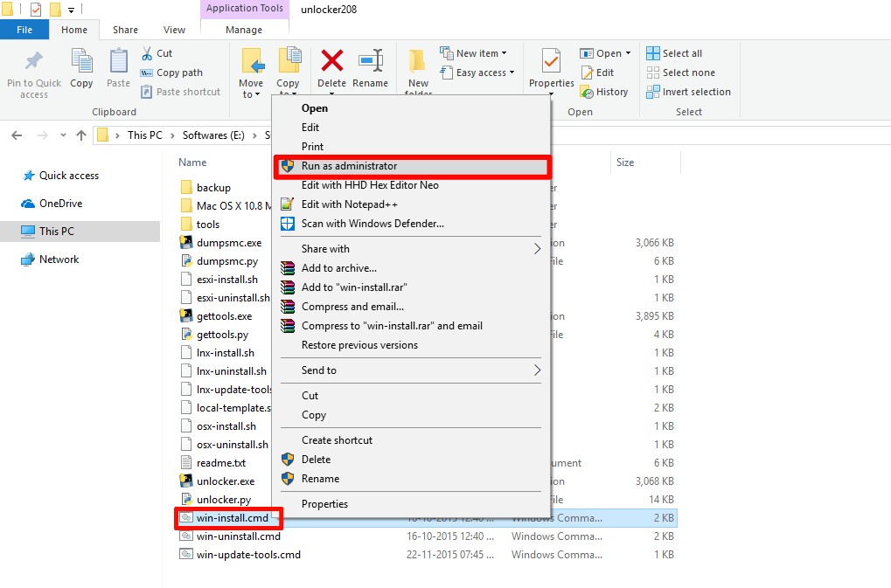Click the red Delete X icon
Screen dimensions: 891x588
coord(332,61)
